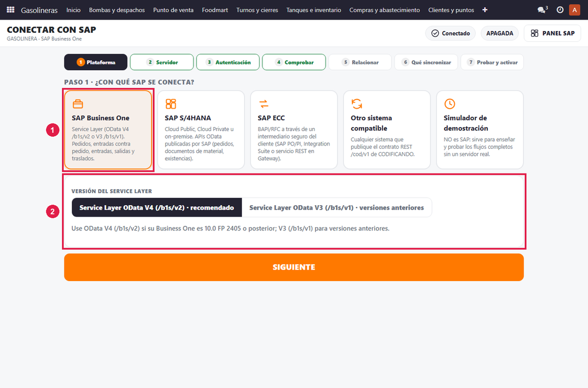The height and width of the screenshot is (388, 588).
Task: Open the conversations chat icon
Action: point(542,10)
